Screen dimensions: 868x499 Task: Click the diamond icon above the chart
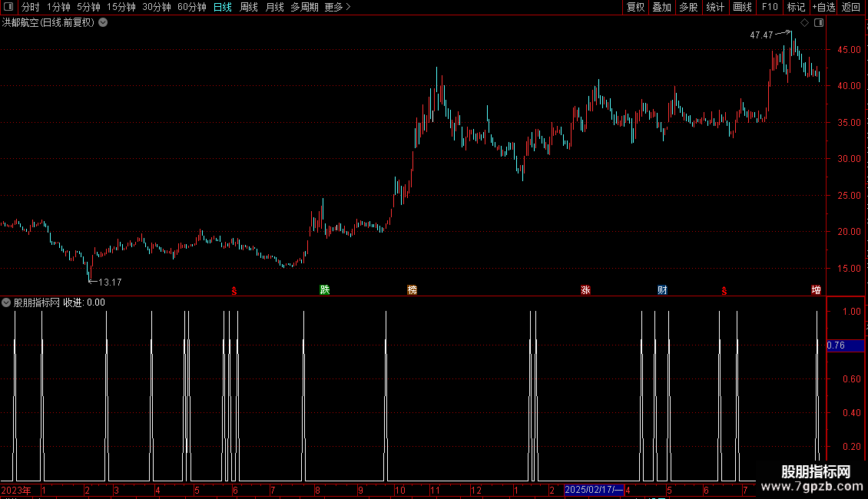coord(805,23)
